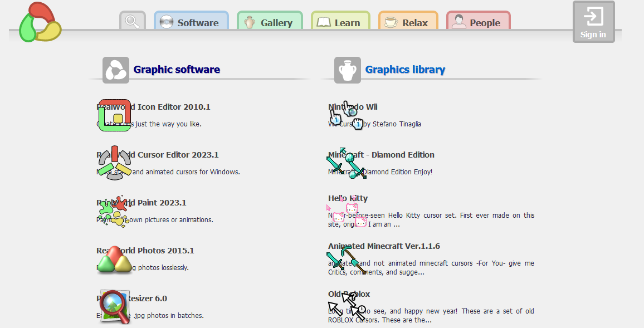Screen dimensions: 644x328
Task: Click the Graphic software section icon
Action: point(116,70)
